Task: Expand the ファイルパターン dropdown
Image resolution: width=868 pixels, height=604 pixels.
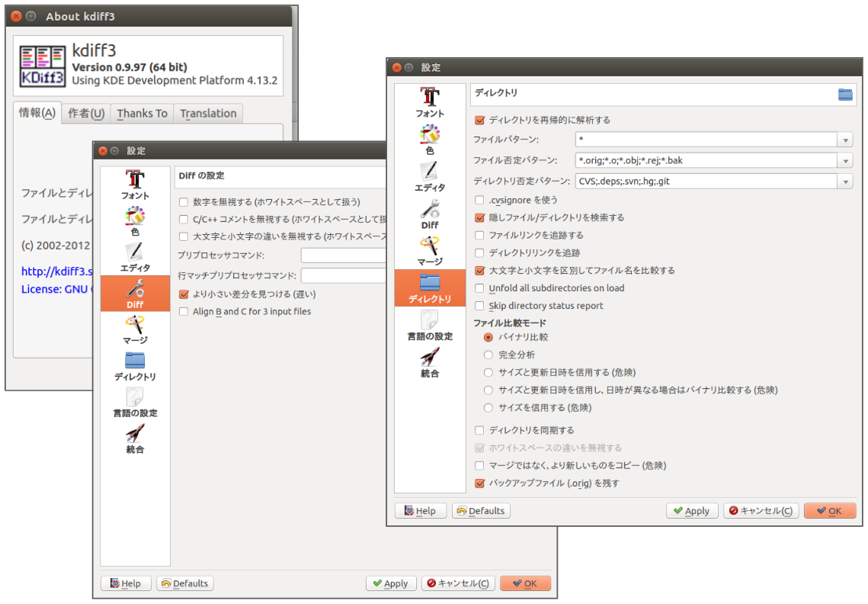Action: point(844,140)
